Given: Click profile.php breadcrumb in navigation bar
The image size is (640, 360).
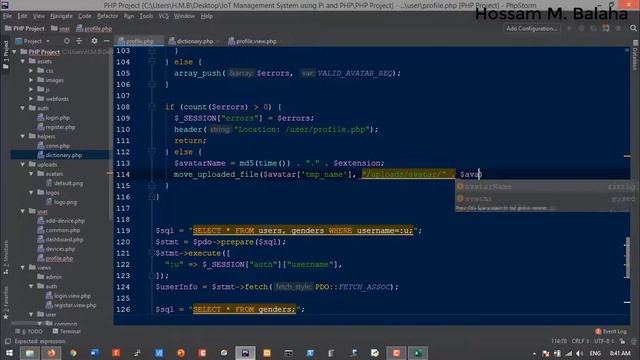Looking at the screenshot, I should (94, 29).
